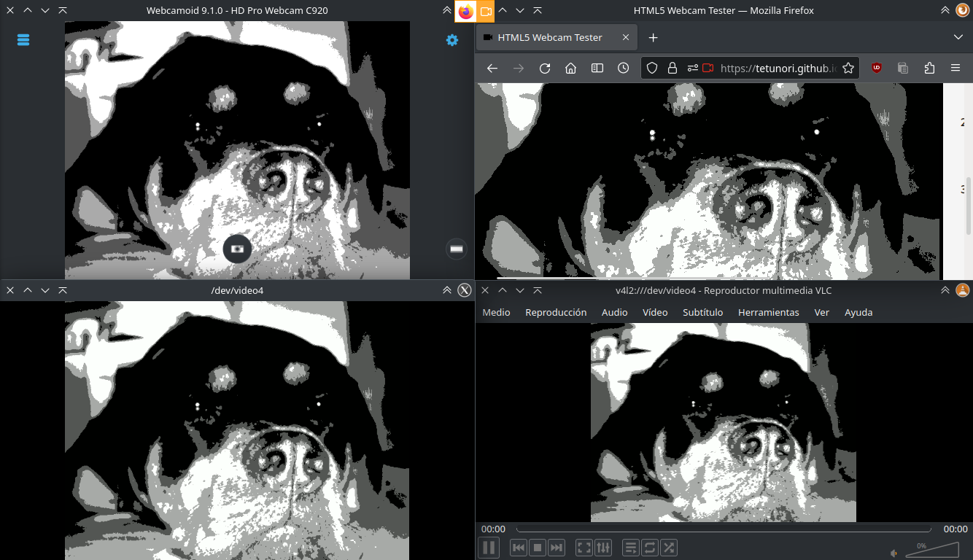This screenshot has width=973, height=560.
Task: Click the VLC volume slider
Action: 932,551
